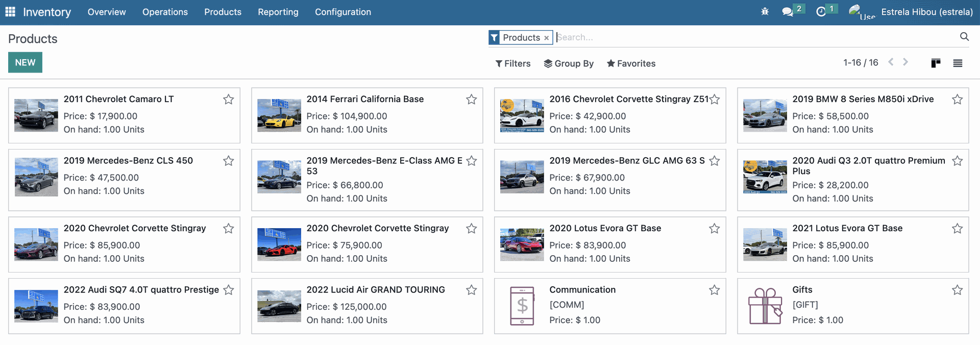Open the conversations chat bubble icon

pyautogui.click(x=788, y=11)
